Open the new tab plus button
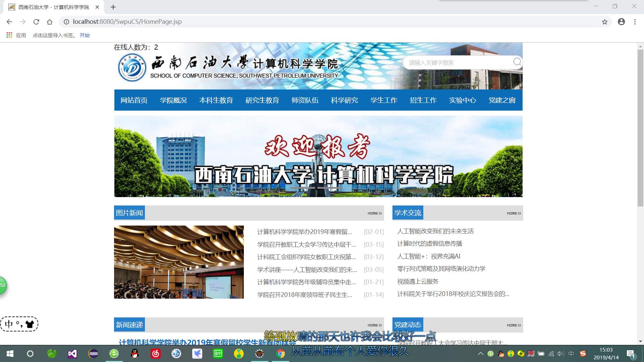The height and width of the screenshot is (362, 644). pyautogui.click(x=113, y=7)
